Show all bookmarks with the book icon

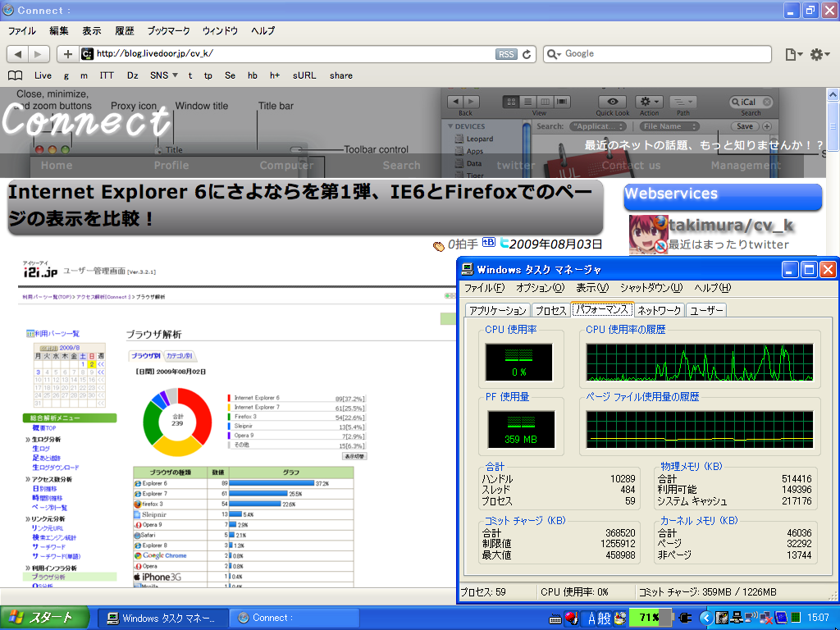[15, 75]
